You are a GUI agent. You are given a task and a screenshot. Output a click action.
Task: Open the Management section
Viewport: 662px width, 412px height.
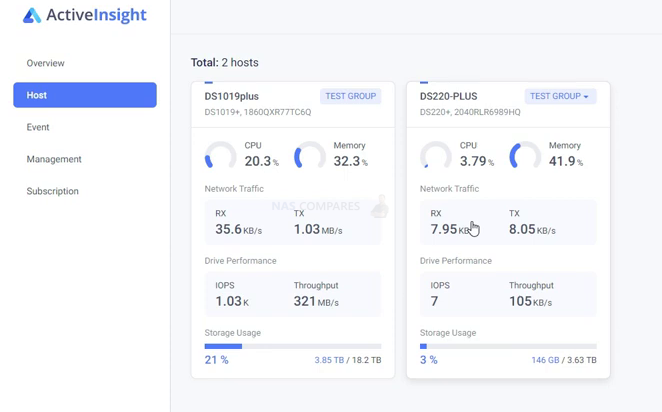[x=54, y=159]
